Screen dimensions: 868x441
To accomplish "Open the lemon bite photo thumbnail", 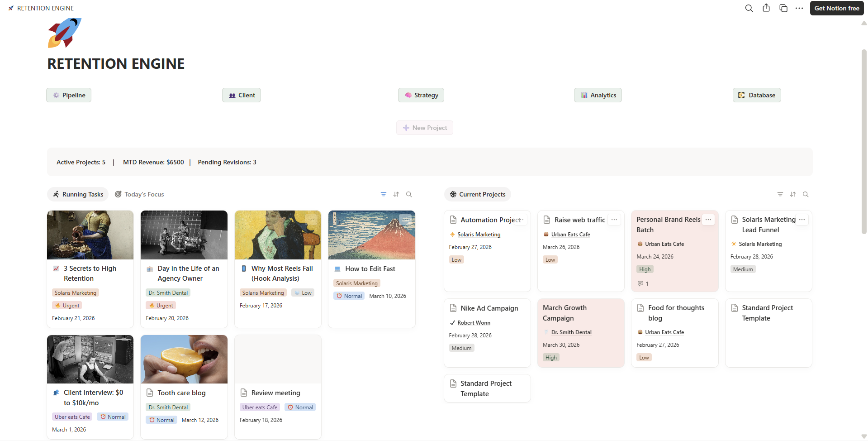I will tap(184, 360).
